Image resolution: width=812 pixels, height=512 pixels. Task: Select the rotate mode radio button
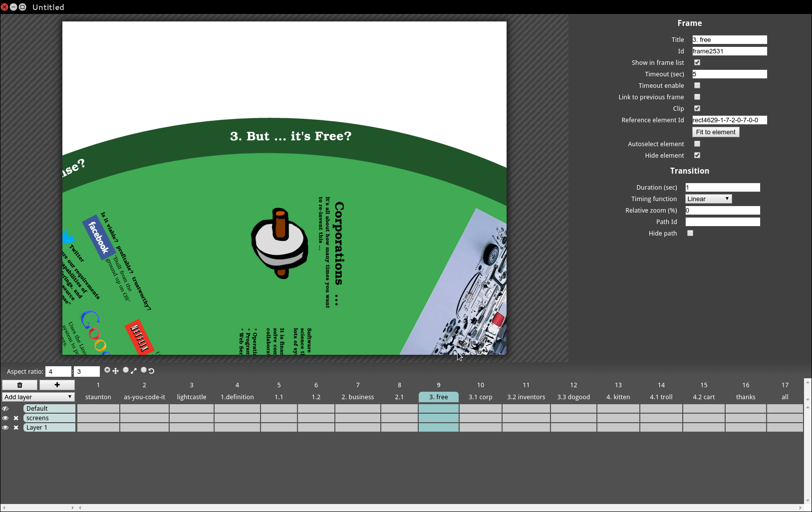[144, 370]
